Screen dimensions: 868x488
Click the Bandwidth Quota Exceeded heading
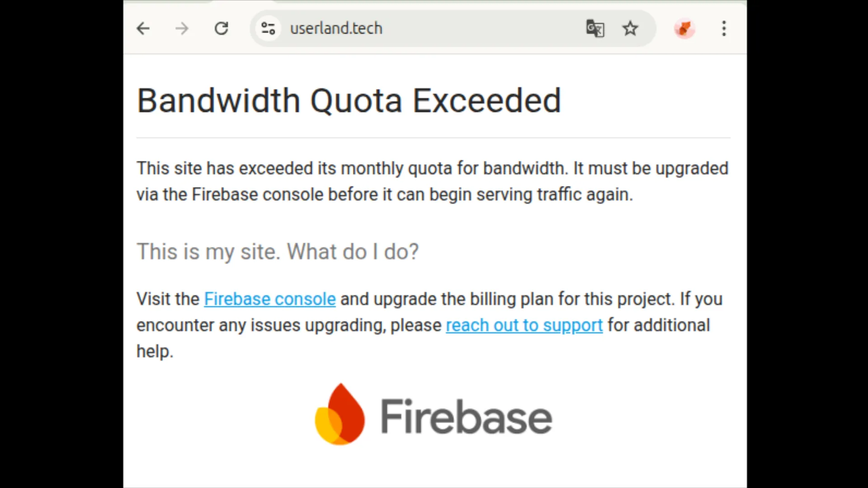[349, 100]
